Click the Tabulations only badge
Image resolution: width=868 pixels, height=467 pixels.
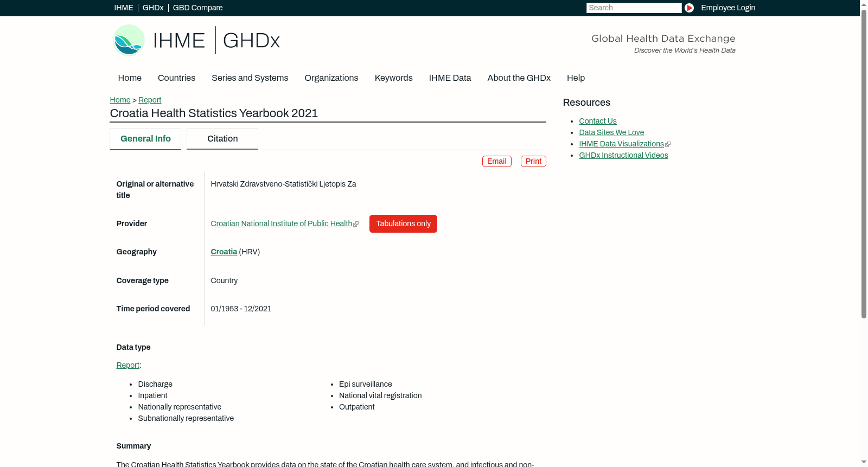click(x=403, y=223)
